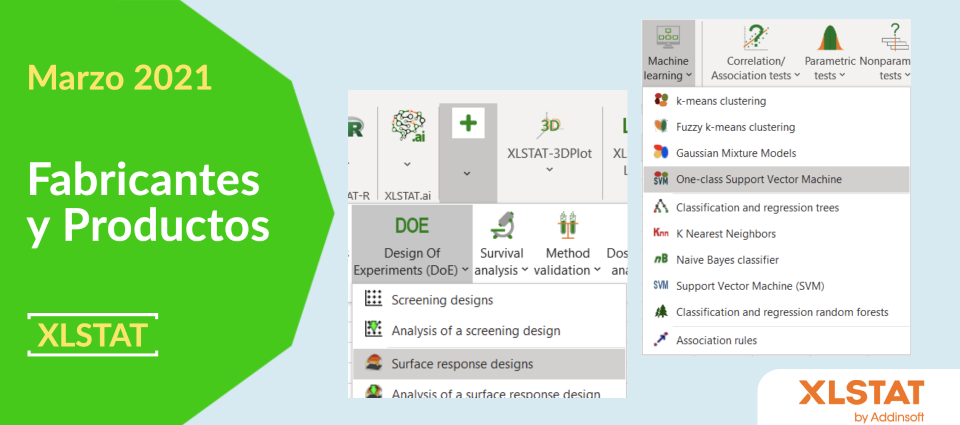Click the One-class SVM icon
The height and width of the screenshot is (425, 960).
[660, 179]
